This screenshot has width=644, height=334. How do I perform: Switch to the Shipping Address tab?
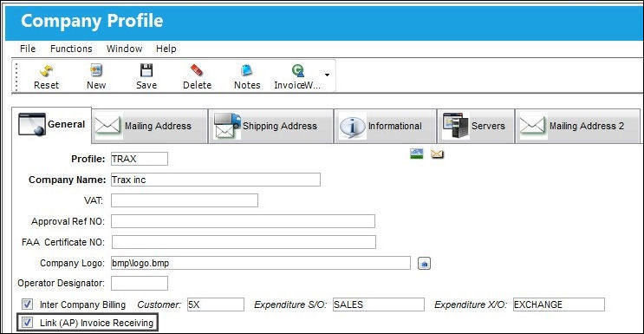[270, 127]
